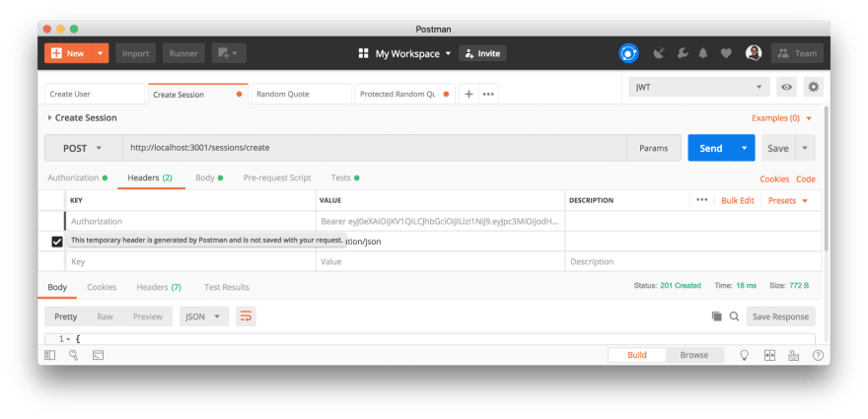
Task: Open the POST method dropdown
Action: coord(84,148)
